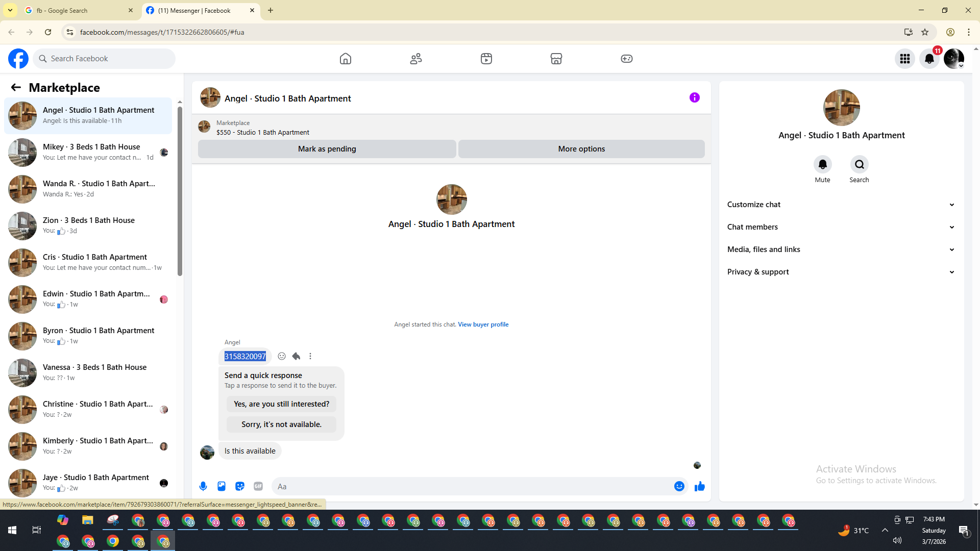Bookmark this page with the star icon
The height and width of the screenshot is (551, 980).
click(925, 32)
